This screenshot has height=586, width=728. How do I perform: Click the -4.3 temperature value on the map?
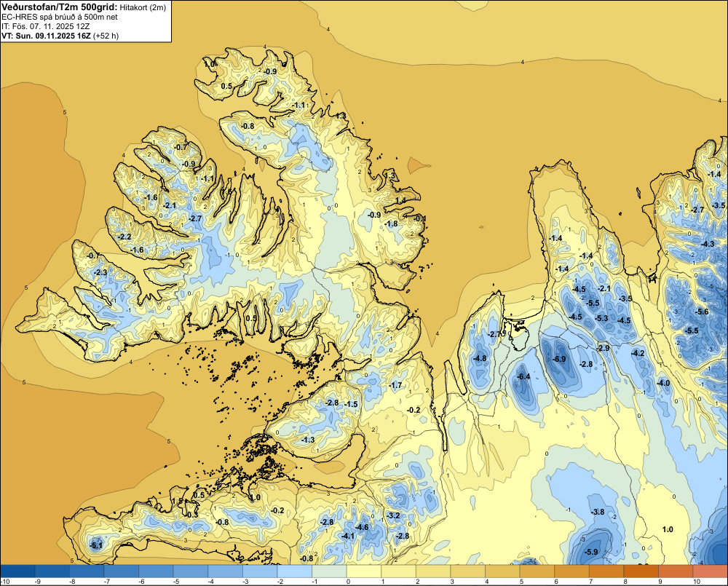point(708,244)
